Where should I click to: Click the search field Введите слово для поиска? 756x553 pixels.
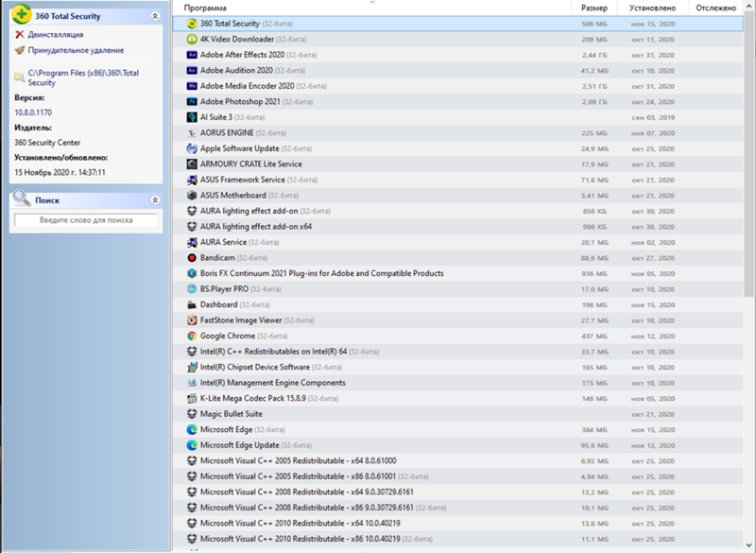(86, 220)
